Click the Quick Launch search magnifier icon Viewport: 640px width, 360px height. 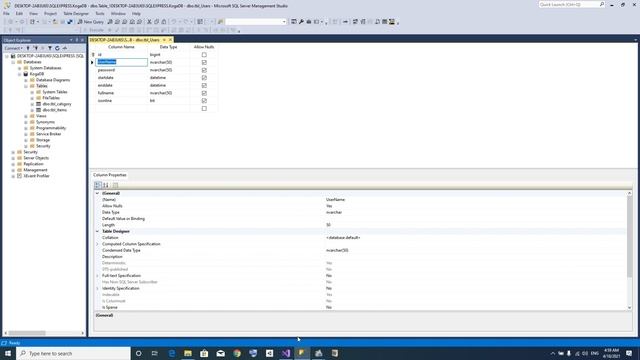coord(602,4)
